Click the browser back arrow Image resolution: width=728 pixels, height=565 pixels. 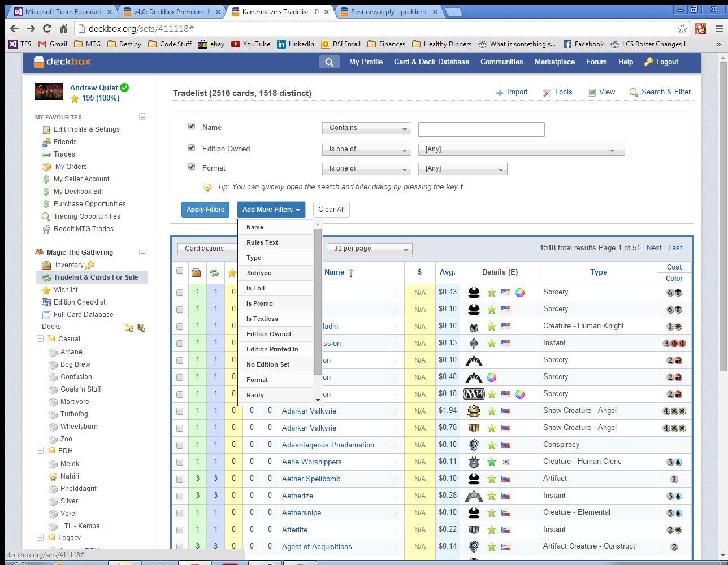15,28
